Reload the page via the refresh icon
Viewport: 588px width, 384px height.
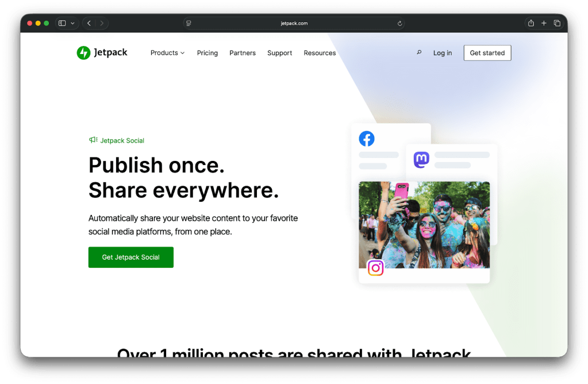[400, 23]
